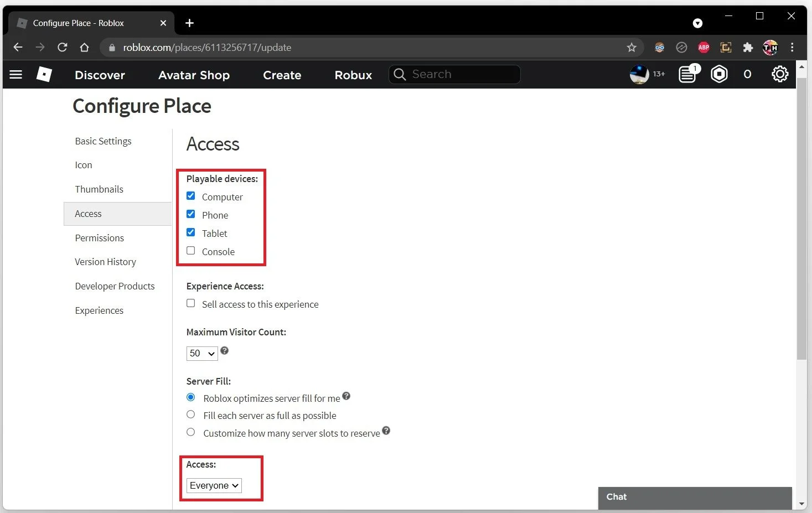Uncheck the Tablet playable device checkbox

coord(190,232)
